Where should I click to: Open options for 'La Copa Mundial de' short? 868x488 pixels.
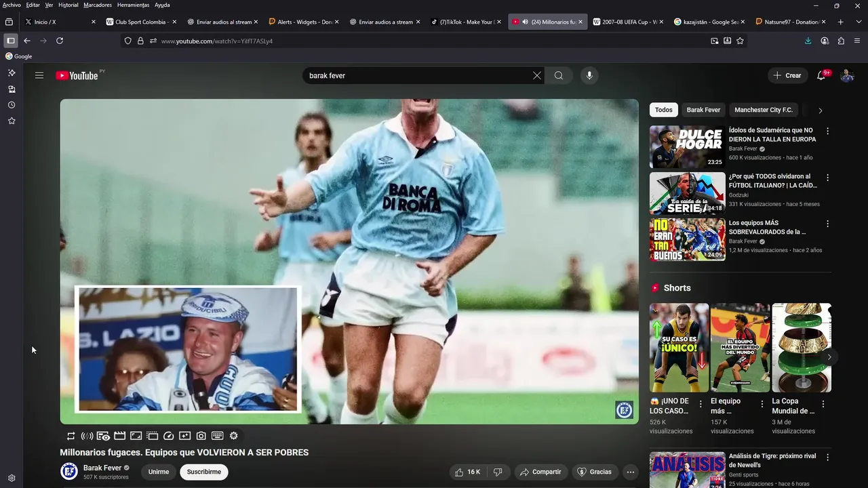click(823, 404)
